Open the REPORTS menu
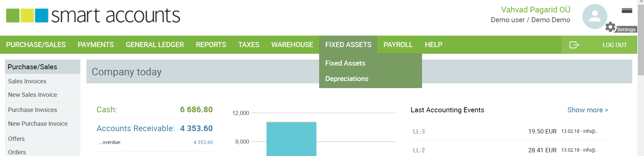This screenshot has width=644, height=156. (211, 45)
